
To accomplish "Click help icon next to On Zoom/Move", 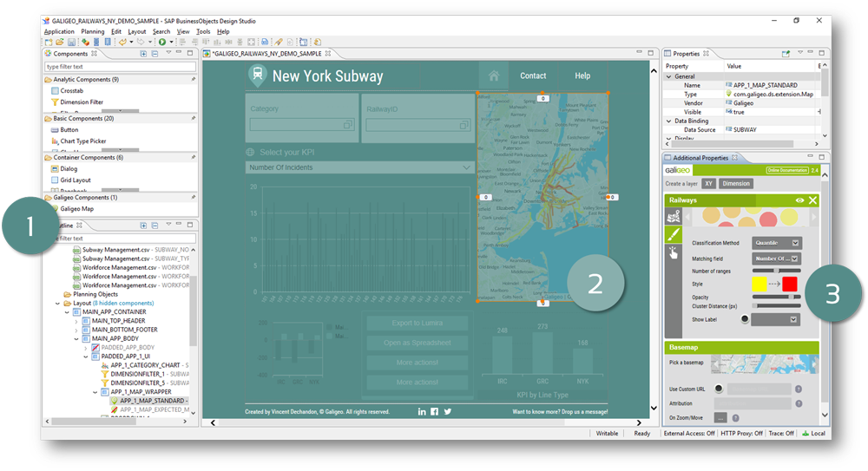I will coord(736,418).
